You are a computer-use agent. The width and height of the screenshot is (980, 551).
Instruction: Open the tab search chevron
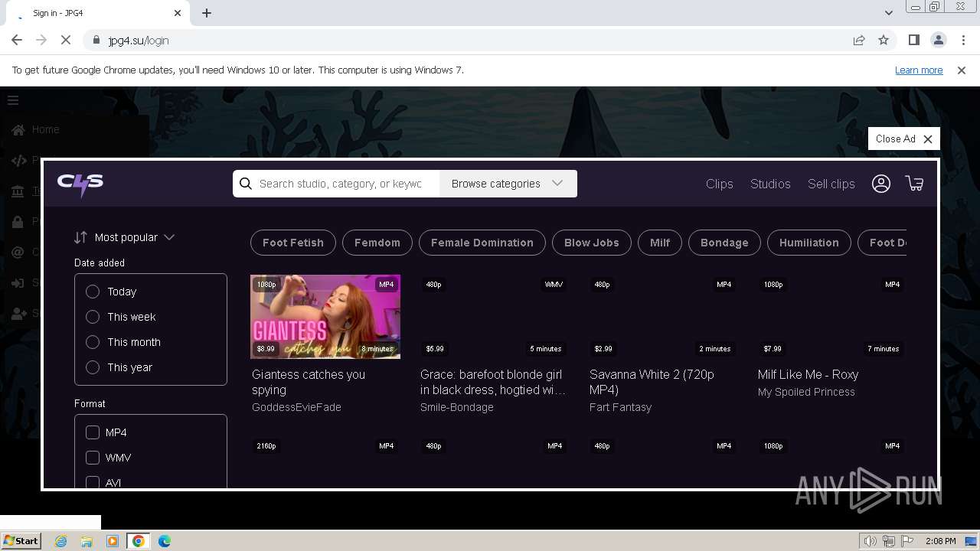point(888,13)
